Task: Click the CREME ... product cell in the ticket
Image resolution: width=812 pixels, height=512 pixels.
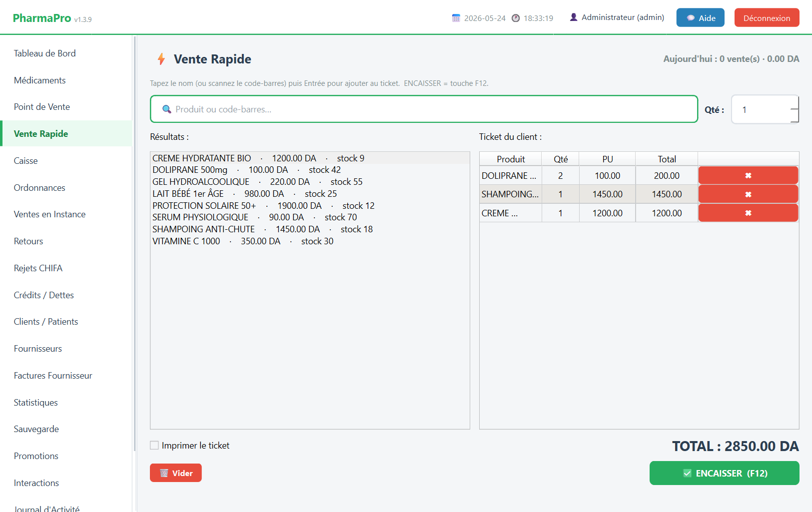Action: 511,213
